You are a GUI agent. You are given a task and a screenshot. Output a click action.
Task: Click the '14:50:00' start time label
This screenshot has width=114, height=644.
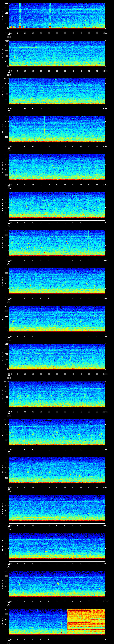pos(9,260)
